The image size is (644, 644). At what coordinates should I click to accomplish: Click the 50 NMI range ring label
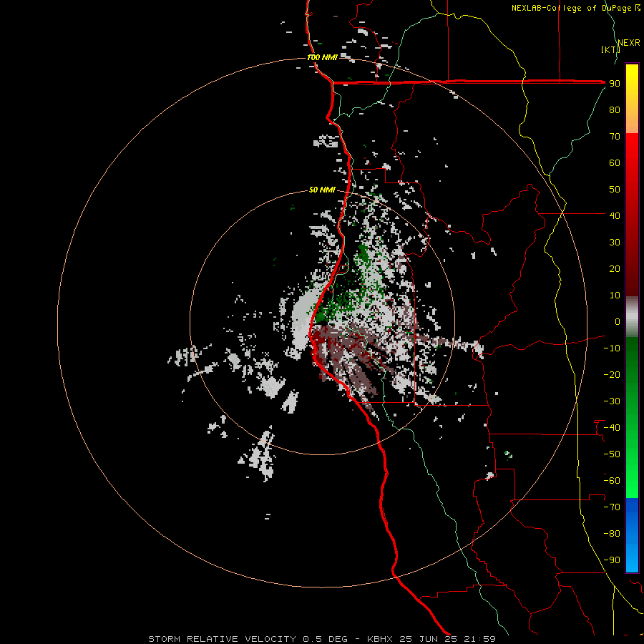322,190
